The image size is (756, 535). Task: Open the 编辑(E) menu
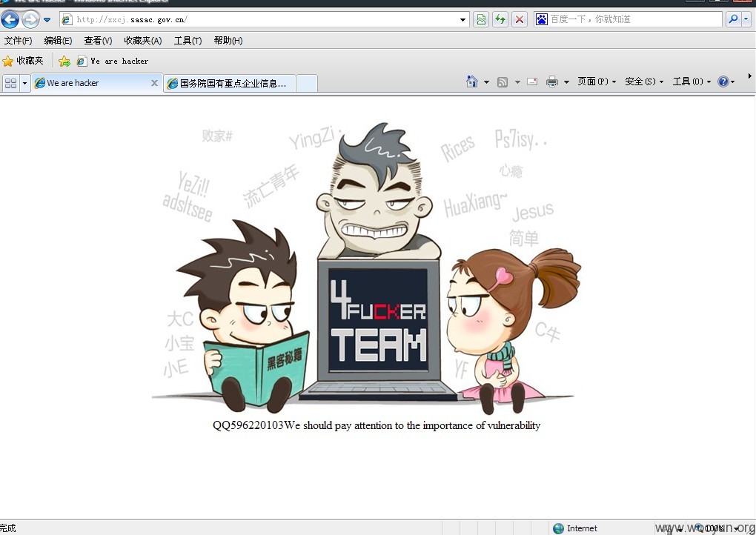click(x=58, y=41)
